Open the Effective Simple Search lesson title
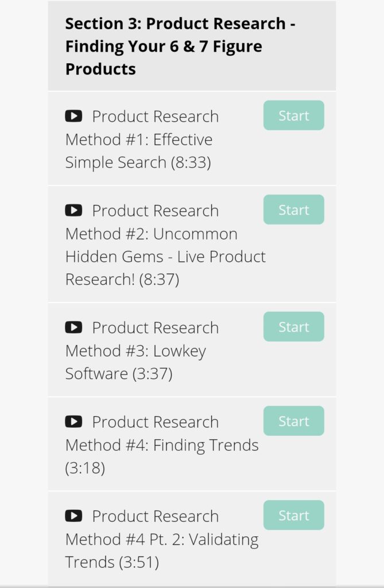The height and width of the screenshot is (588, 384). click(139, 140)
